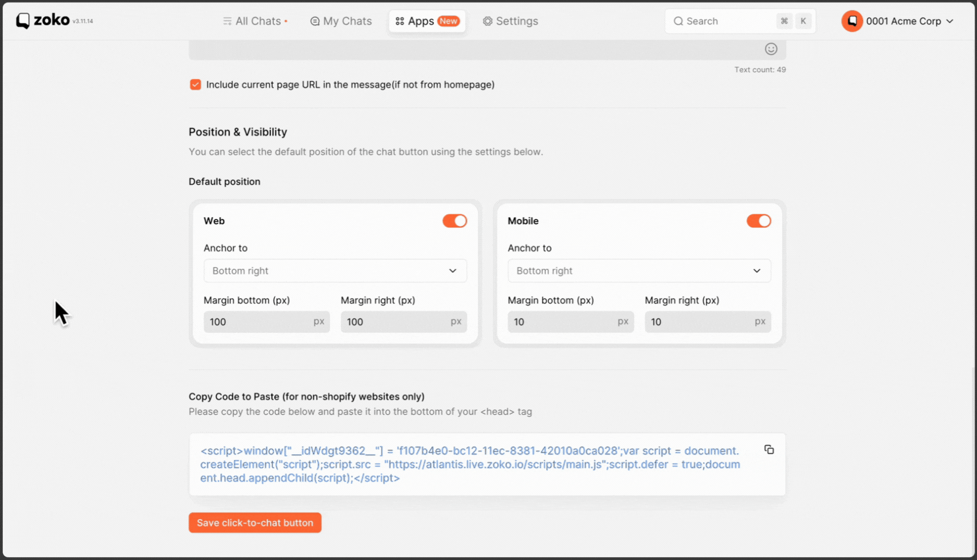Click Save click-to-chat button
Screen dimensions: 977x560
pos(255,522)
